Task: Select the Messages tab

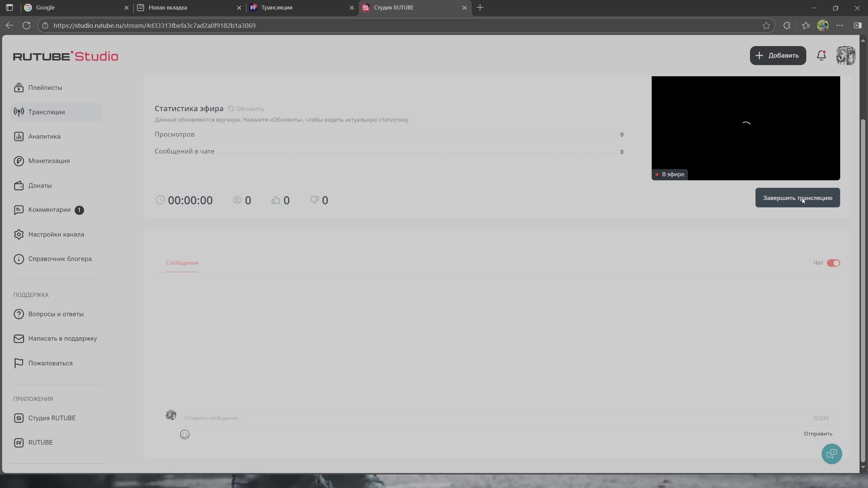Action: (182, 263)
